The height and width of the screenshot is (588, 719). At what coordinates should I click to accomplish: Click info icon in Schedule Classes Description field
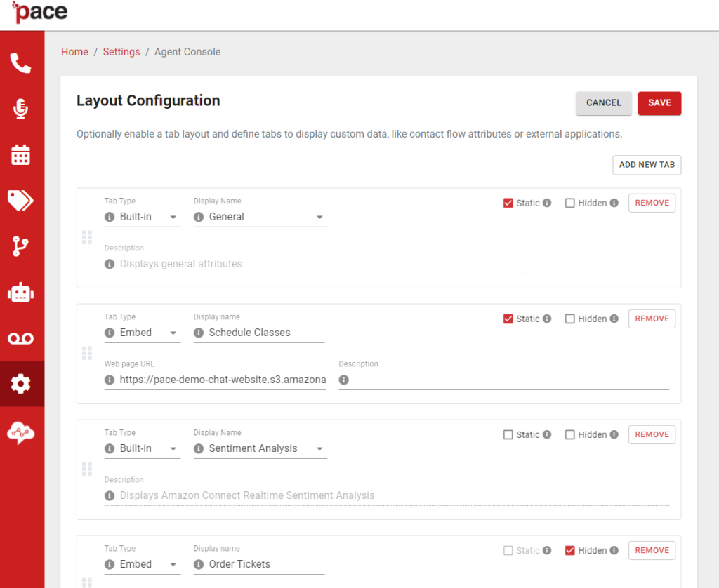(344, 380)
